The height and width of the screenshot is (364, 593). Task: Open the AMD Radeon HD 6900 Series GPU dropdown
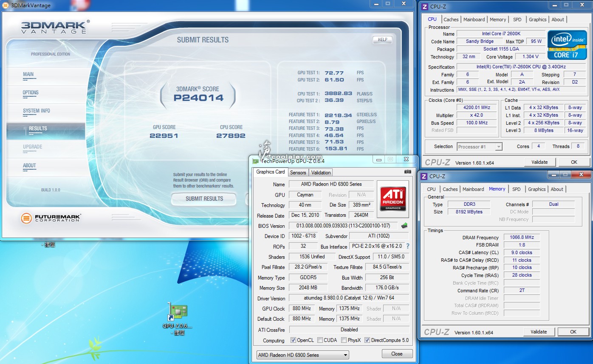(302, 355)
